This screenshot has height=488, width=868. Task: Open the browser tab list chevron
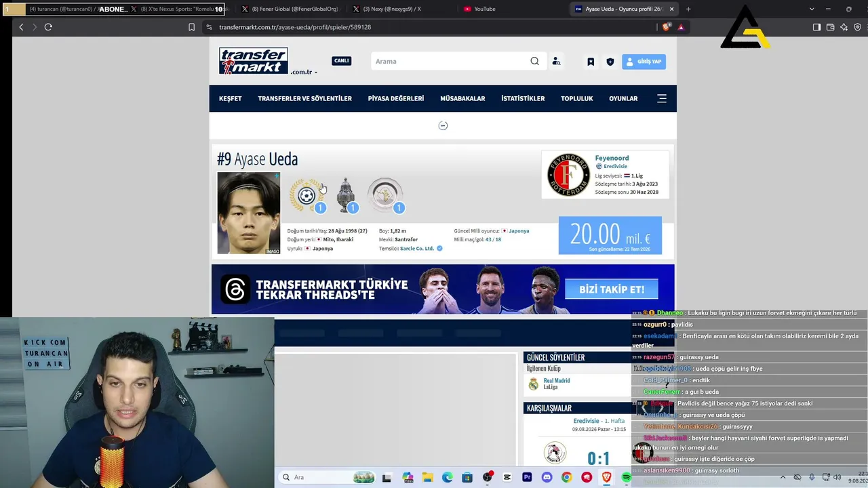[x=812, y=9]
